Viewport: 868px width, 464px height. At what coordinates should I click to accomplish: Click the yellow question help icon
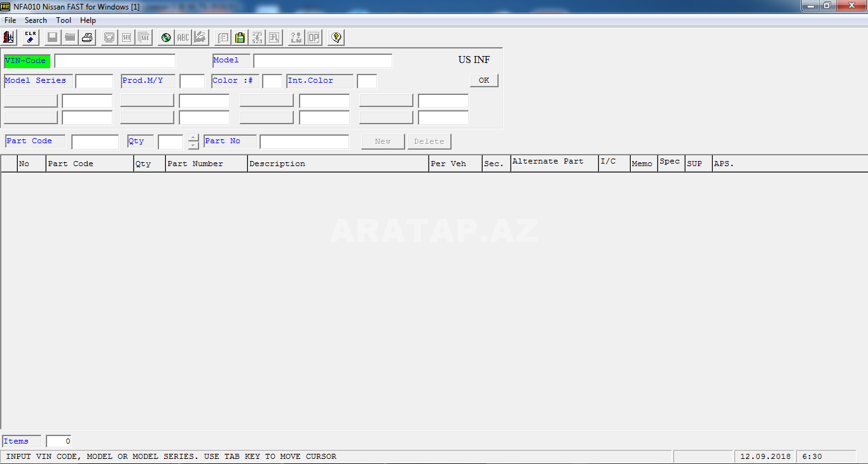coord(336,38)
